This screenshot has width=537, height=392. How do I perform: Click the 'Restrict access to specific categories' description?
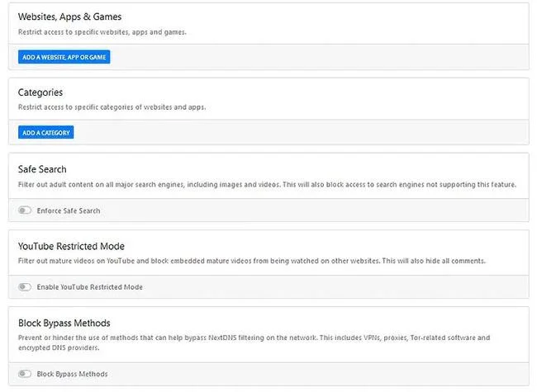(112, 107)
